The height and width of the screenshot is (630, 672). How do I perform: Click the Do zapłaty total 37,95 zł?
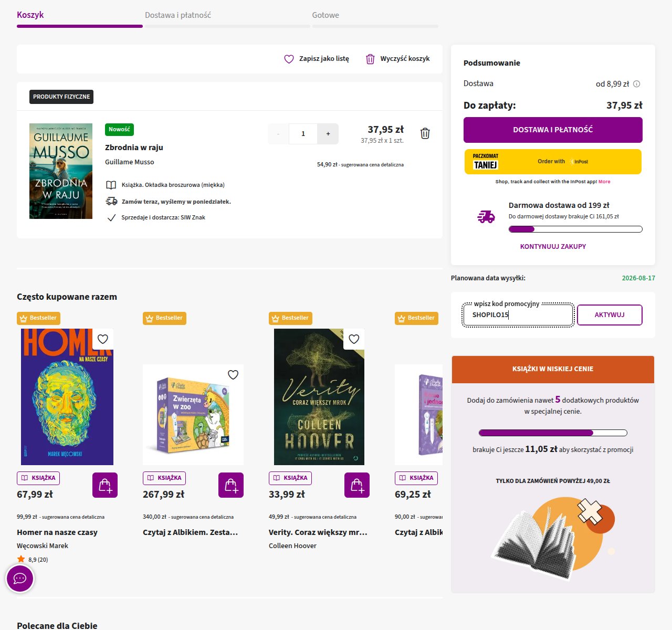coord(624,106)
